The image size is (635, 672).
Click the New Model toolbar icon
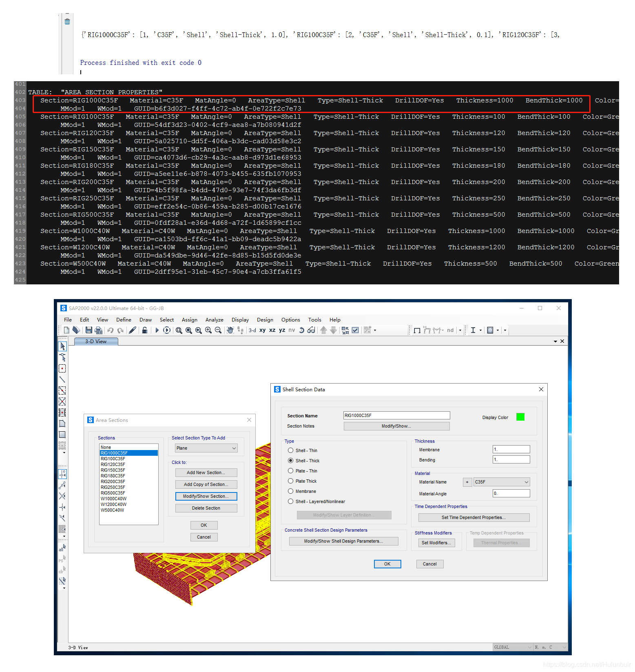(66, 330)
